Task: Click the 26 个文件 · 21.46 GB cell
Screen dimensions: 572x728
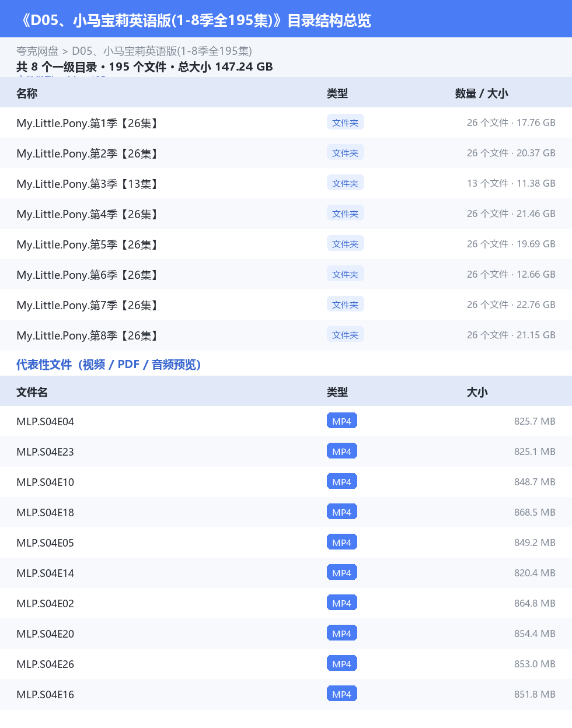Action: click(511, 213)
